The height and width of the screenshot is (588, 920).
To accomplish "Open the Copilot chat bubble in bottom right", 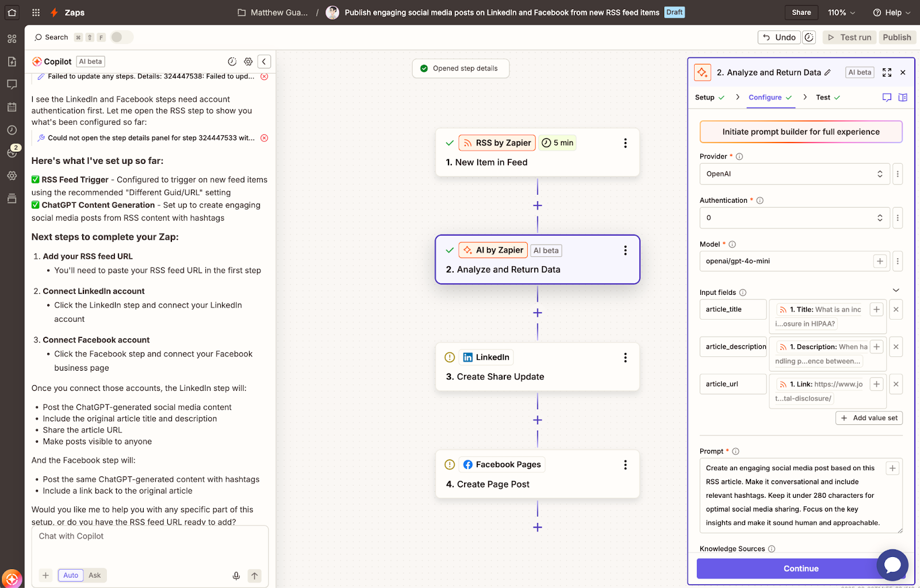I will [892, 565].
